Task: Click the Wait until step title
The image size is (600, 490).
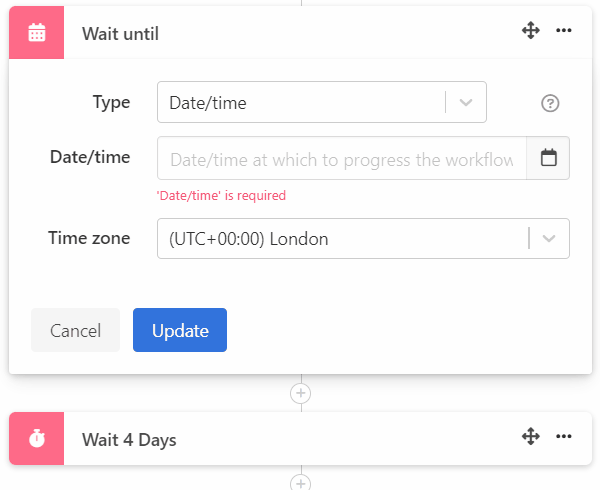Action: coord(120,34)
